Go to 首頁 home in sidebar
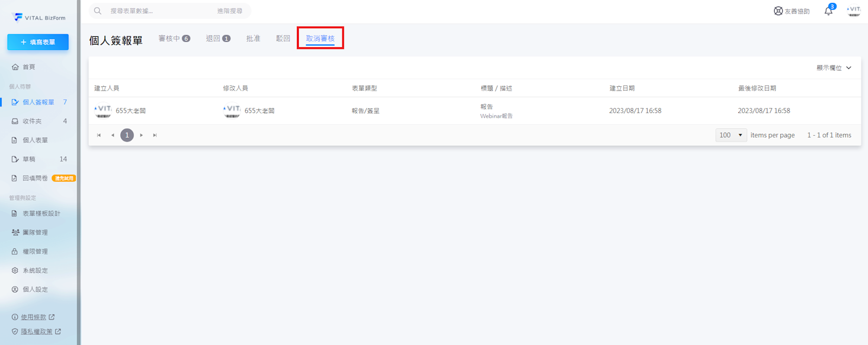The image size is (868, 345). 29,67
